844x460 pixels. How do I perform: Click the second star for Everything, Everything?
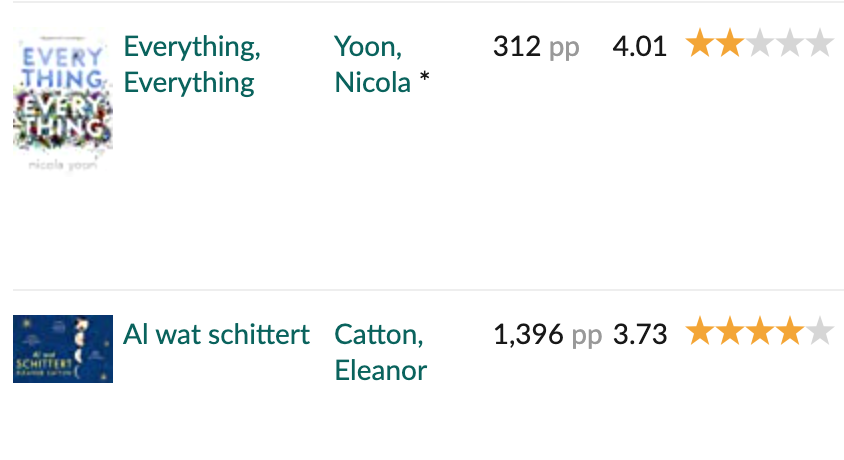(730, 45)
